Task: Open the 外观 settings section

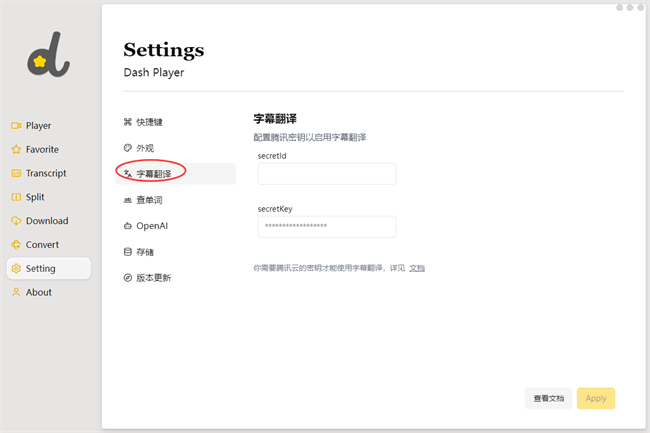Action: (175, 148)
